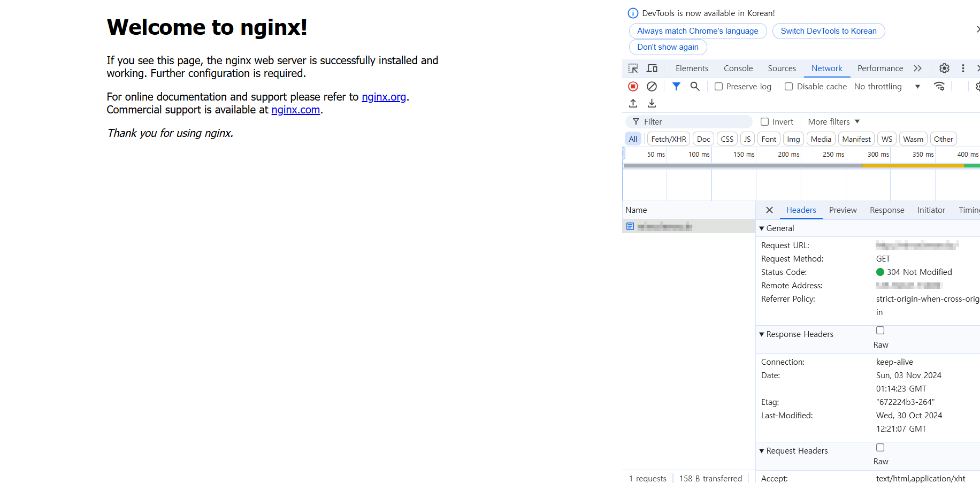
Task: Enable Disable cache checkbox
Action: 789,87
